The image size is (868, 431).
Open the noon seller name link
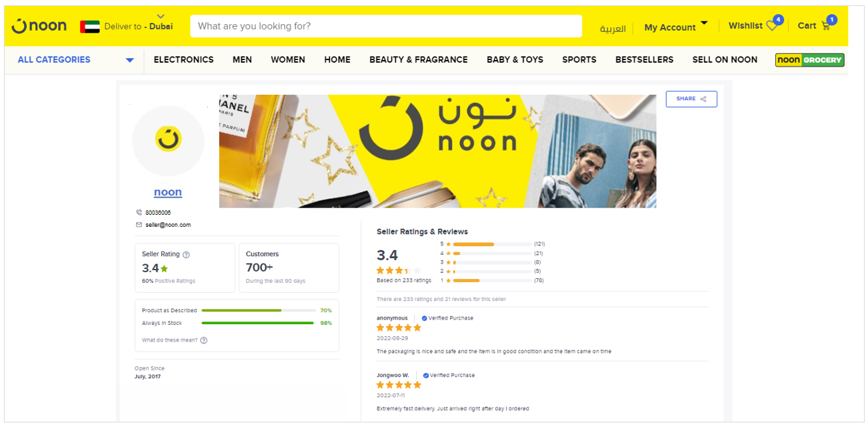point(168,192)
